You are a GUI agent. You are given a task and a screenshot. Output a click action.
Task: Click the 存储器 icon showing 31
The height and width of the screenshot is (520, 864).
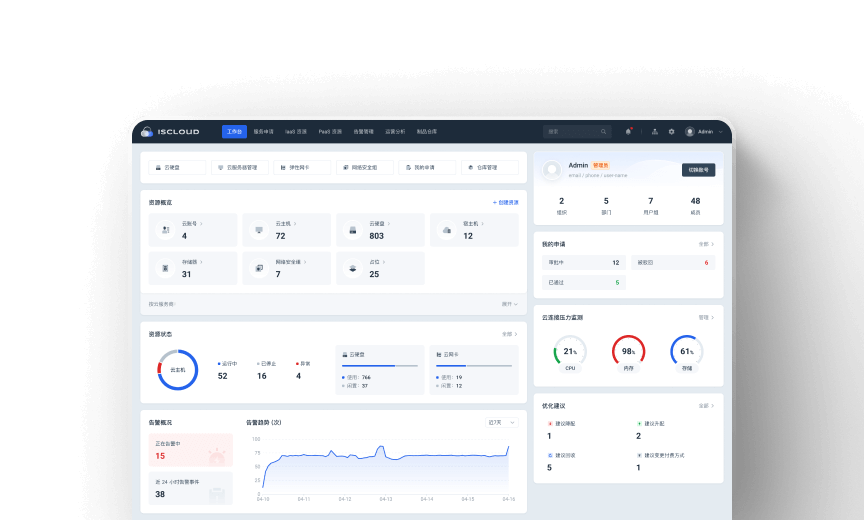coord(165,270)
